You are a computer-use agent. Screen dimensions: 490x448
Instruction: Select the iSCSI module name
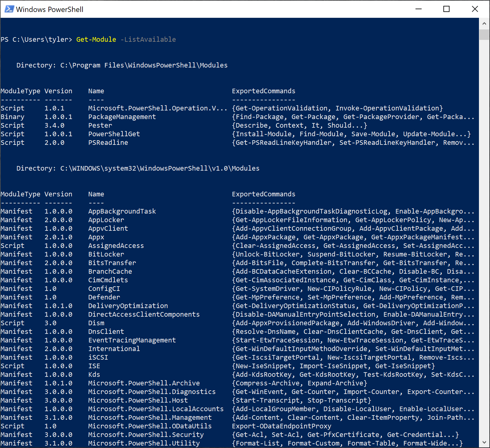click(98, 357)
